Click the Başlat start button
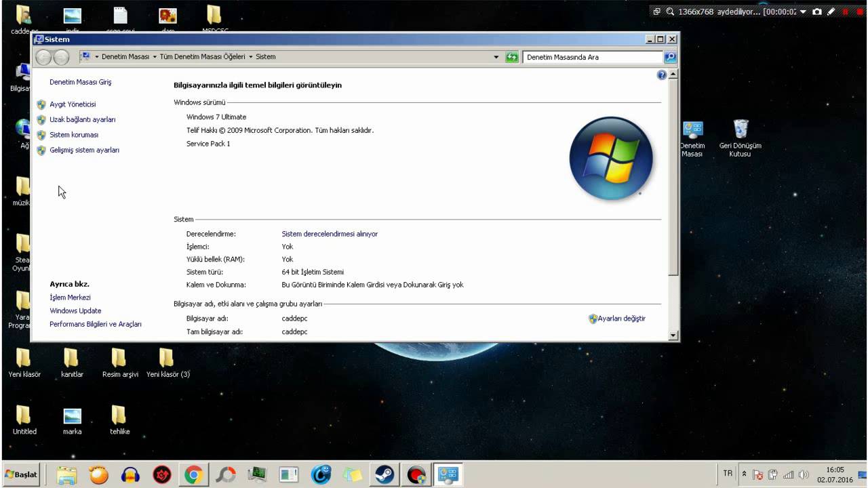This screenshot has height=488, width=868. (x=21, y=474)
